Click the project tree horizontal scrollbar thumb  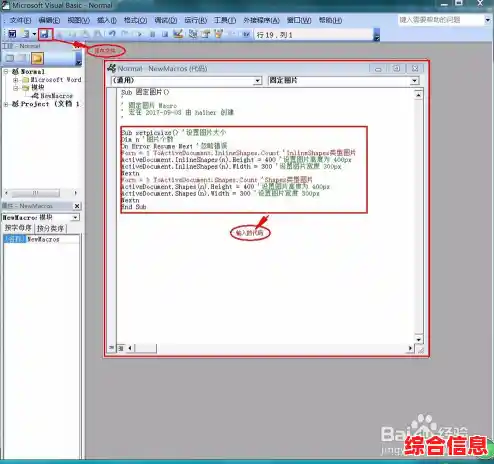[36, 193]
